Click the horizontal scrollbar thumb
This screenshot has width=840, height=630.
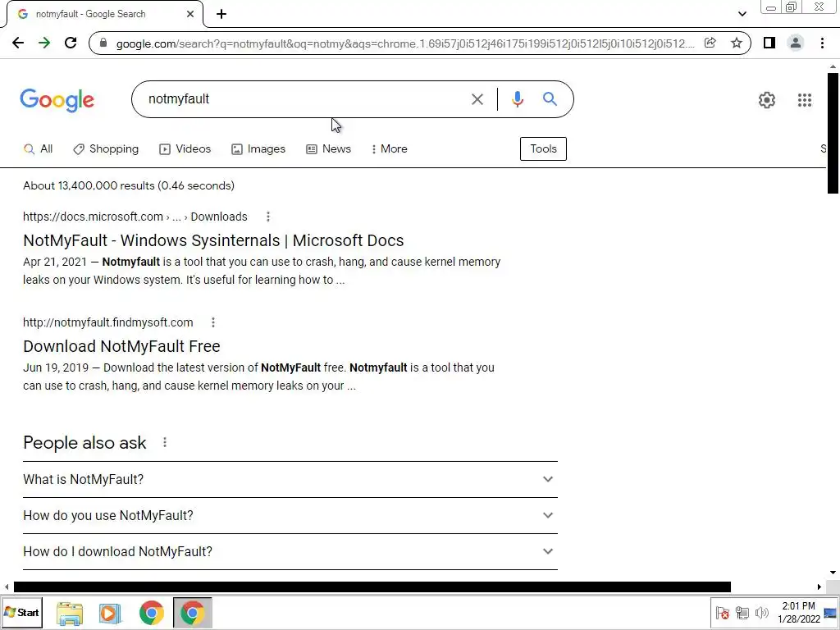372,587
